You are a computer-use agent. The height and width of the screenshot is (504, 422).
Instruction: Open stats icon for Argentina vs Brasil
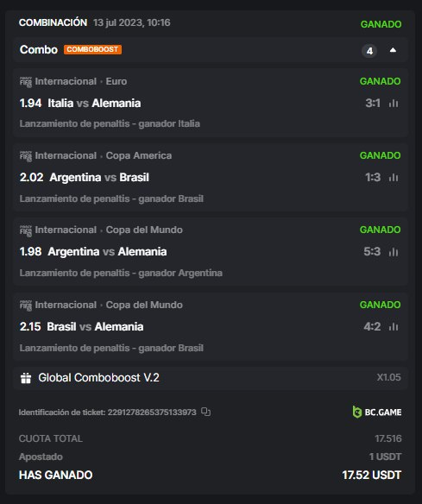pos(394,178)
